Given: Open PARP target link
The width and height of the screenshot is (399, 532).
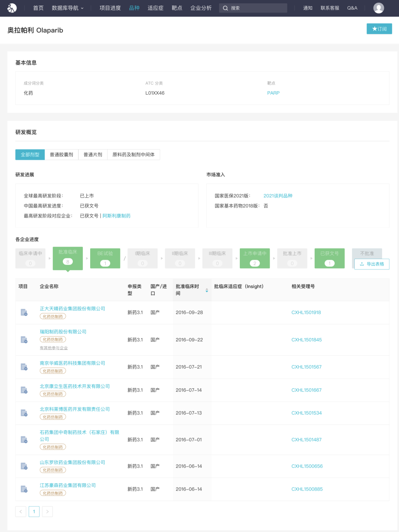Looking at the screenshot, I should [273, 93].
